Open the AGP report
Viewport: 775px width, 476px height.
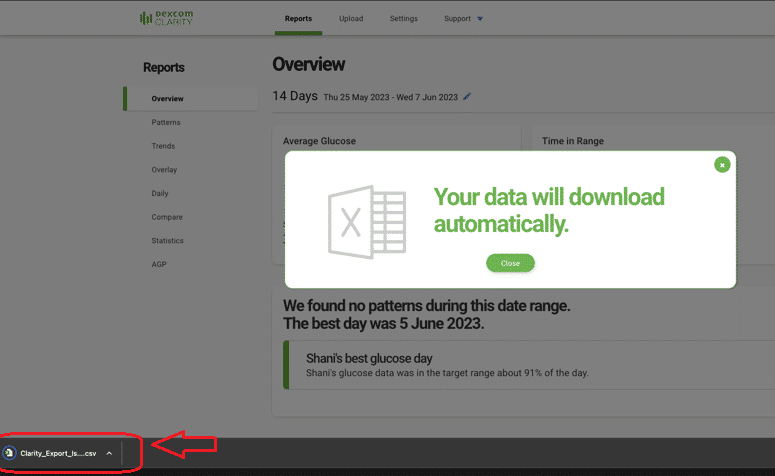[x=159, y=264]
